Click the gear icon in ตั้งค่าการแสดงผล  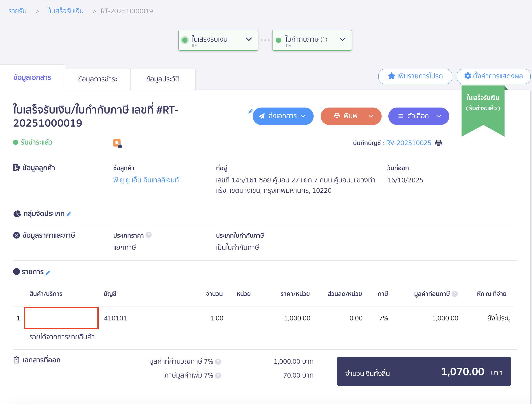tap(468, 76)
